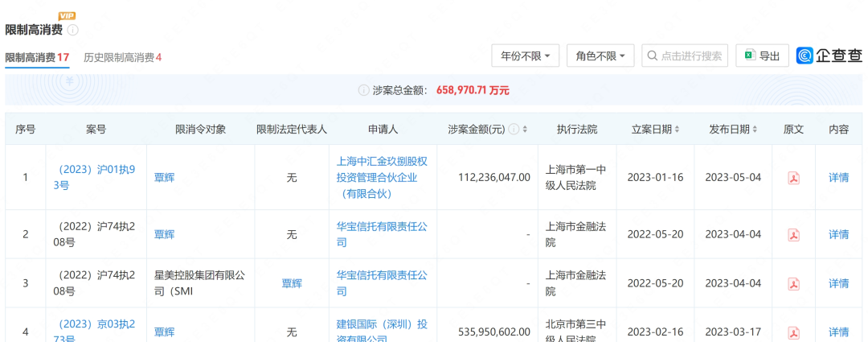Open 华宝信托有限责任公司 link in row 2
868x342 pixels.
pyautogui.click(x=382, y=234)
